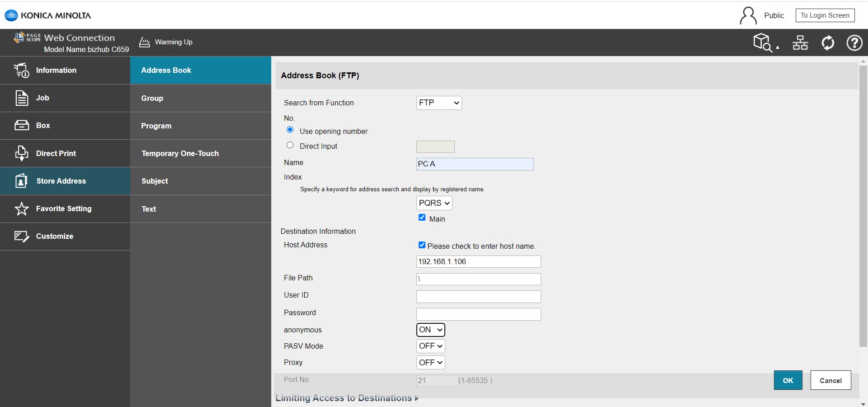Select the Use opening number radio button

pos(290,130)
